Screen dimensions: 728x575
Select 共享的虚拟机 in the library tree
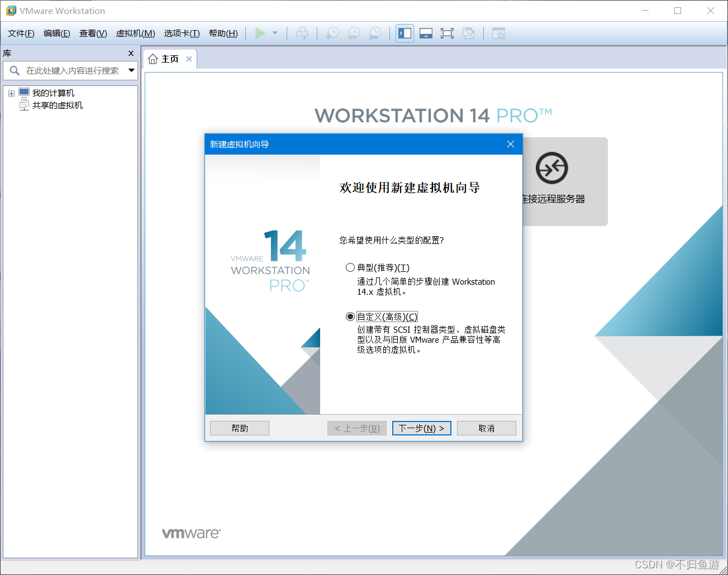coord(58,106)
